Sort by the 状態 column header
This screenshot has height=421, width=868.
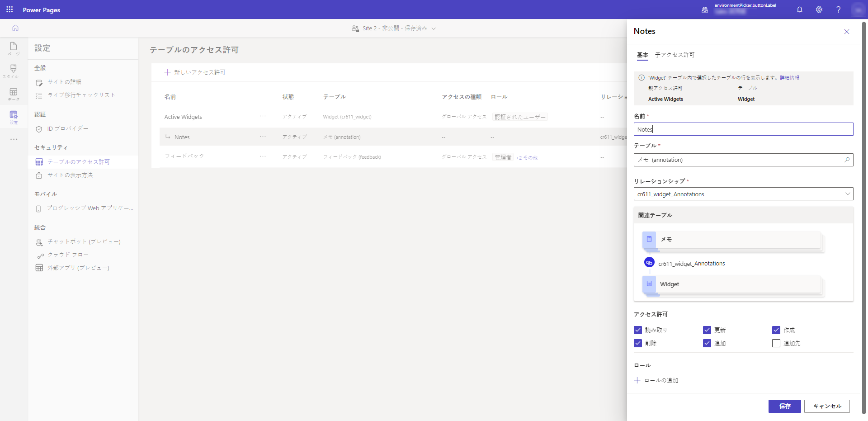tap(288, 97)
